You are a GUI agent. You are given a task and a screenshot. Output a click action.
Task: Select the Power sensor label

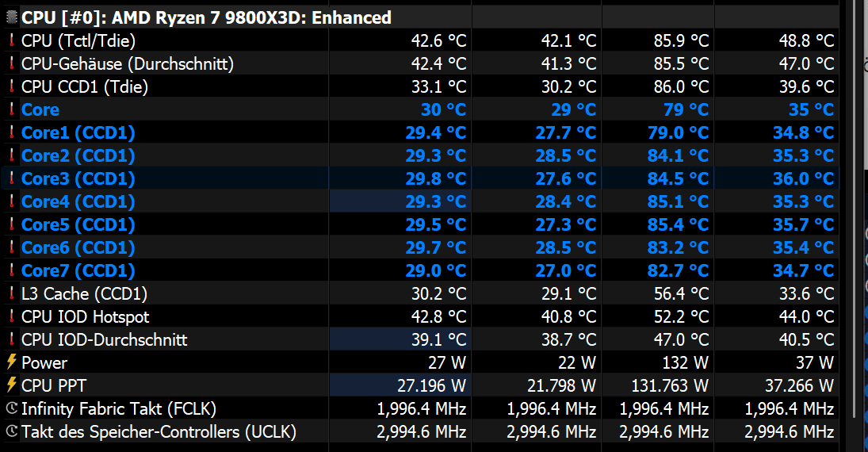click(44, 363)
